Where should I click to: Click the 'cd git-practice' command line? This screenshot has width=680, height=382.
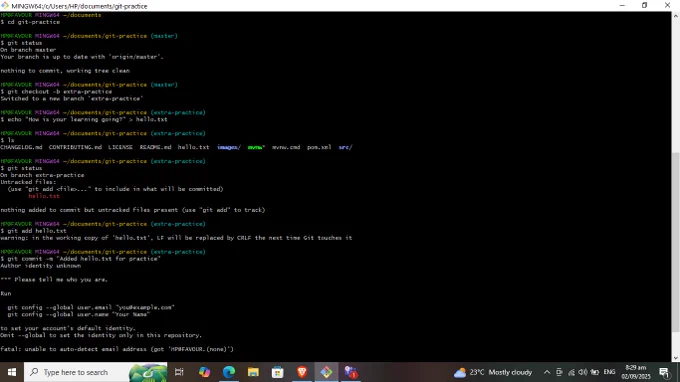(30, 22)
